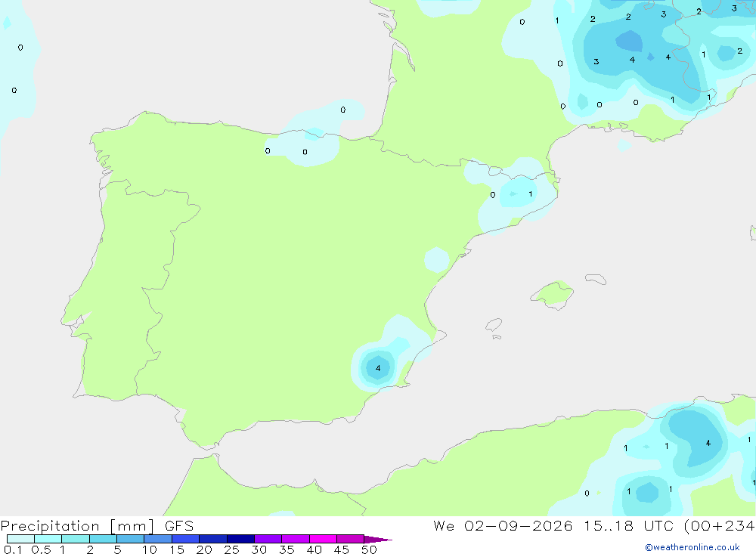The image size is (756, 554).
Task: Select the 15–20 mm legend color swatch
Action: click(x=185, y=539)
